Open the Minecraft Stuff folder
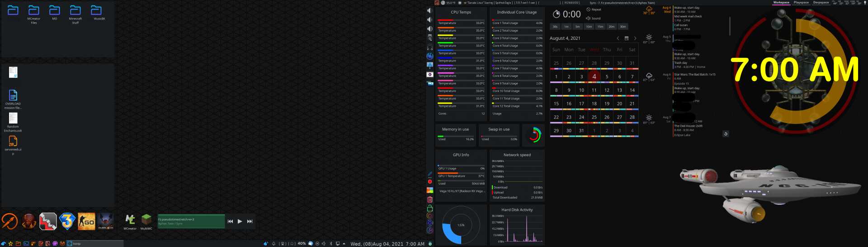The height and width of the screenshot is (247, 868). 75,10
